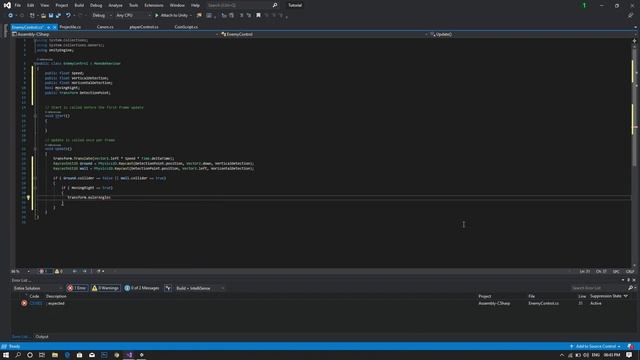Open the Windows action center icon

coord(629,355)
